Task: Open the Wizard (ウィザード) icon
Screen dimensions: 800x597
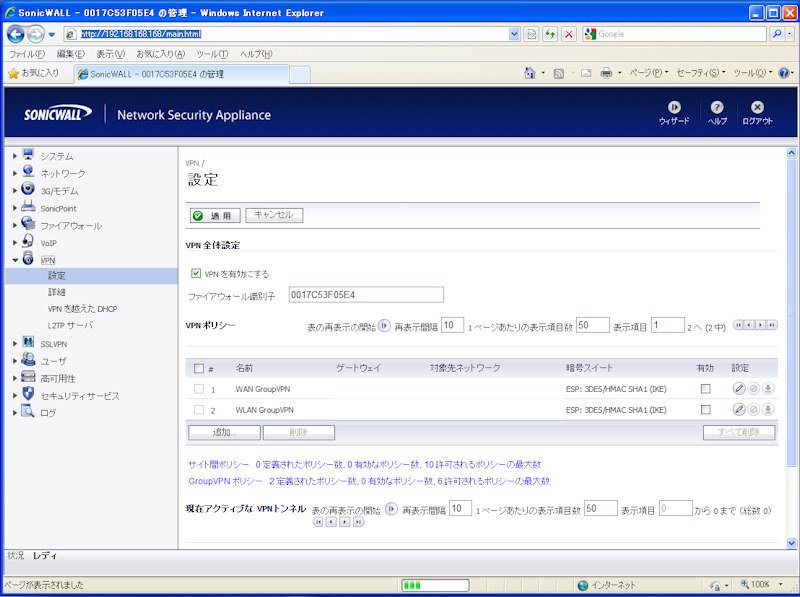Action: (674, 107)
